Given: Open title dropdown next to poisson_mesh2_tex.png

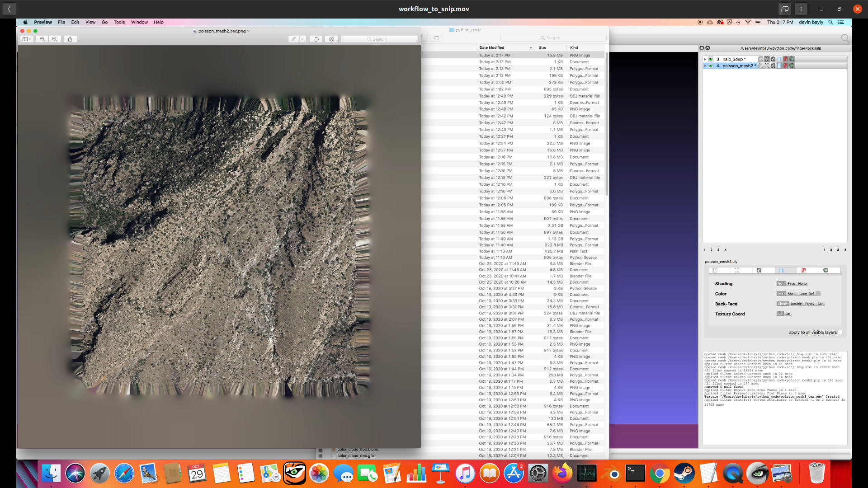Looking at the screenshot, I should click(x=249, y=31).
